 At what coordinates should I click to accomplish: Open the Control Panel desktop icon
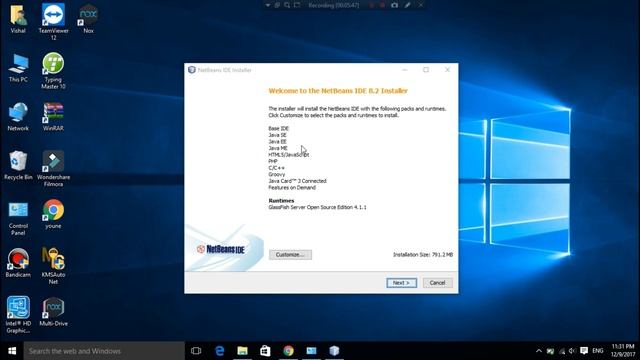[18, 218]
